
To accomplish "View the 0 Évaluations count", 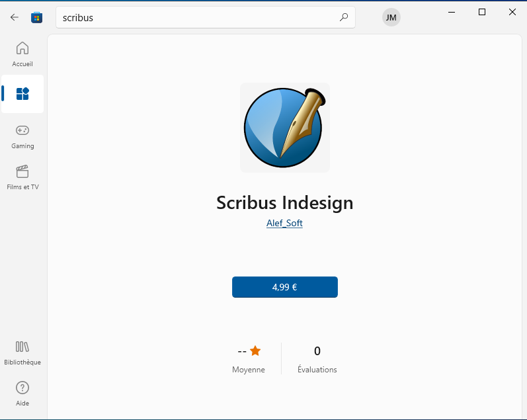I will (x=317, y=358).
